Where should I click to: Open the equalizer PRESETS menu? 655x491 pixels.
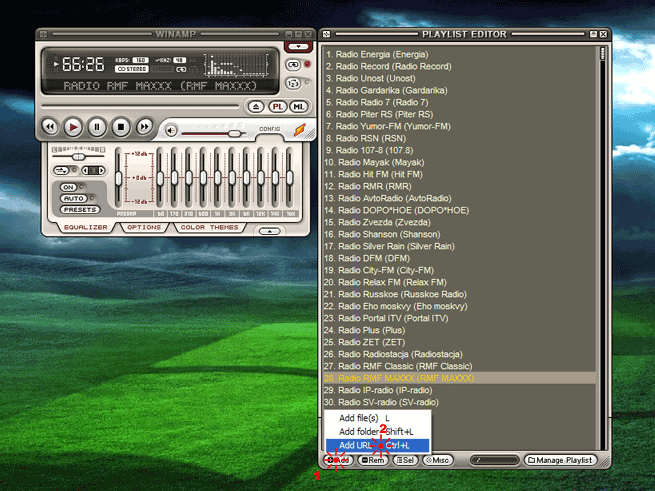(x=80, y=210)
